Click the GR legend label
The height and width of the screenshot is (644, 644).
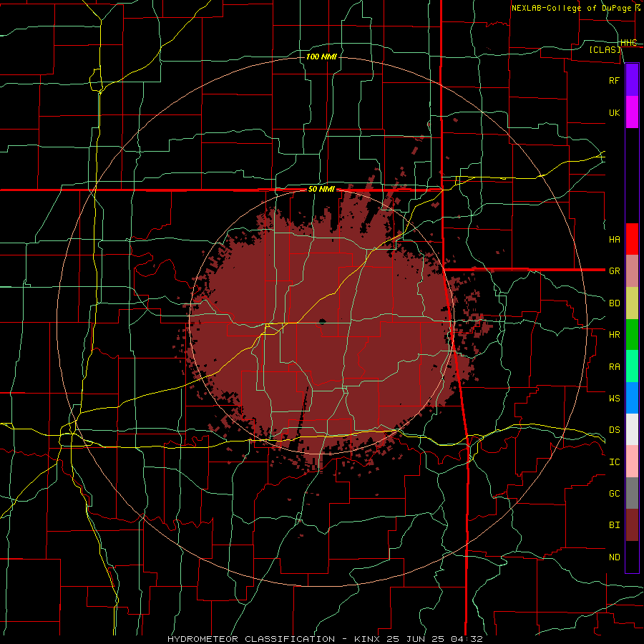click(x=614, y=271)
